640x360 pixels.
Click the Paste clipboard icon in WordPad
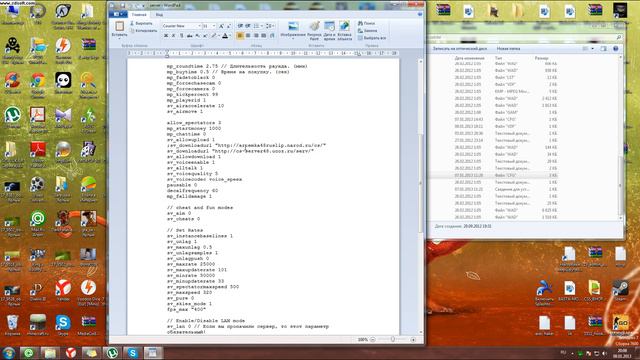(x=120, y=26)
